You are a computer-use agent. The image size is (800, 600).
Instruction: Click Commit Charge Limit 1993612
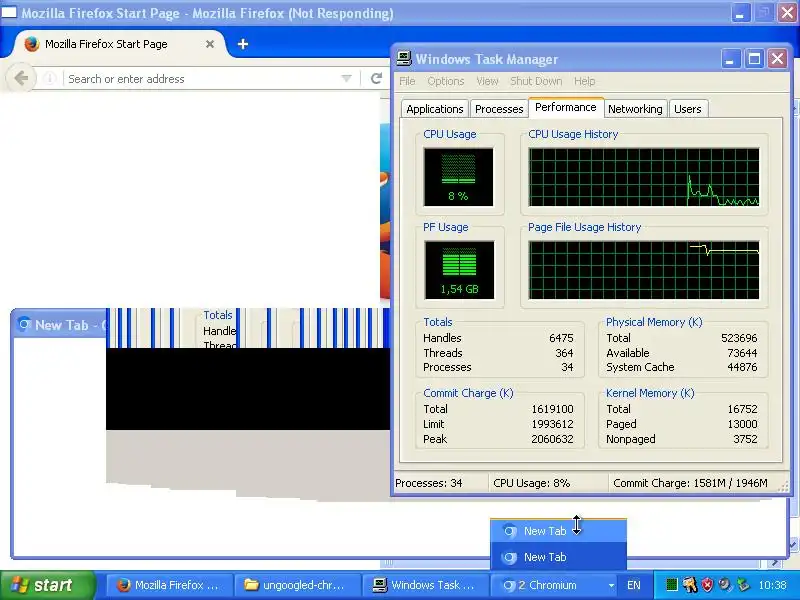tap(553, 424)
